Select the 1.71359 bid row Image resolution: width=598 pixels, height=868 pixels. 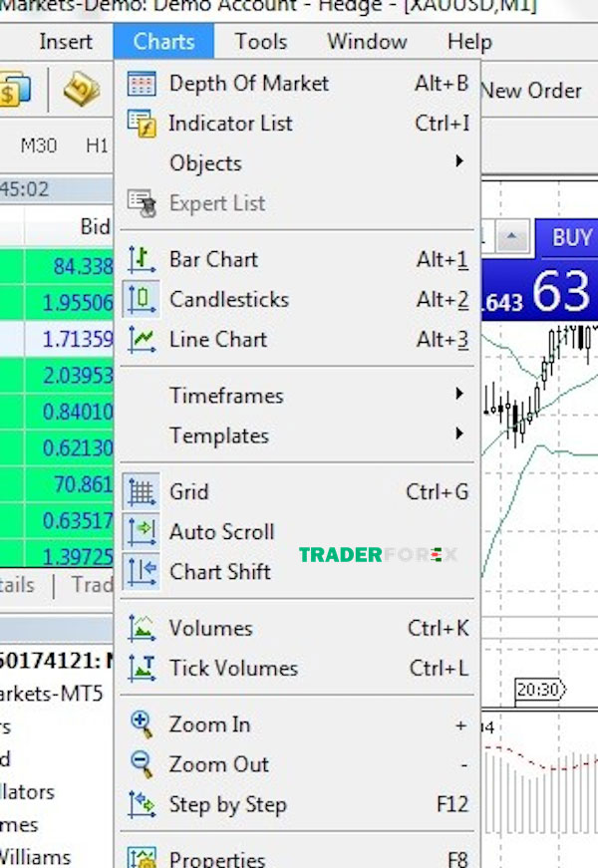tap(57, 339)
